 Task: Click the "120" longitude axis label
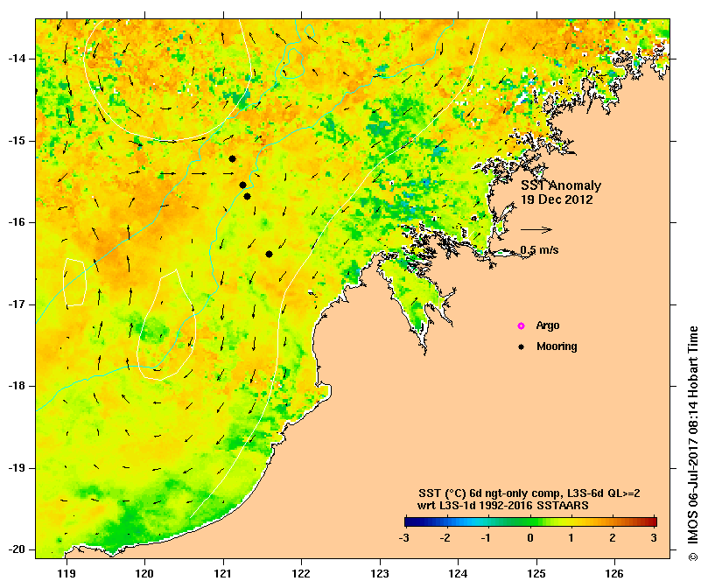coord(144,574)
